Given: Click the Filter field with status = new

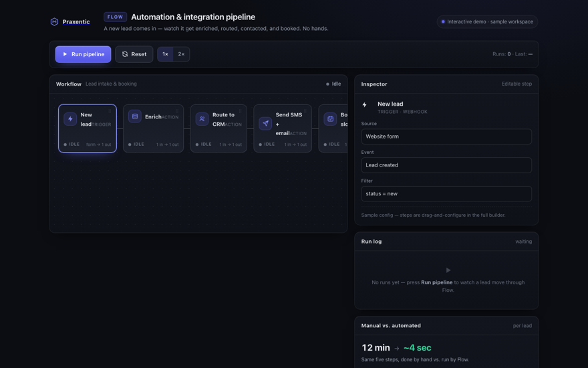Looking at the screenshot, I should coord(446,194).
